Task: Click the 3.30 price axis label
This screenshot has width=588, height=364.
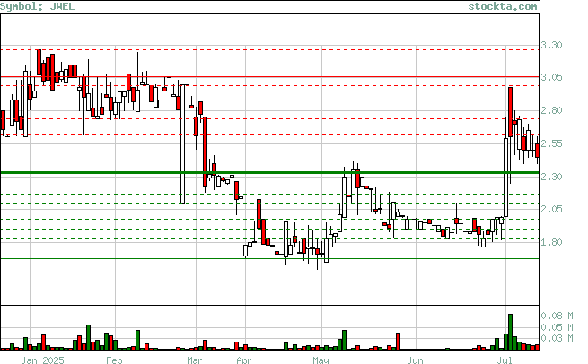Action: (551, 46)
